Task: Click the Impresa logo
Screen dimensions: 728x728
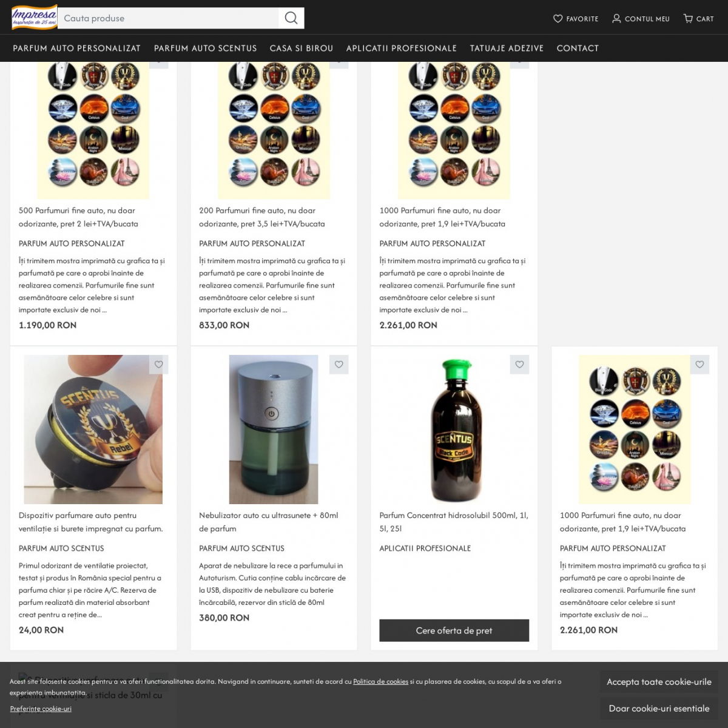Action: 35,18
